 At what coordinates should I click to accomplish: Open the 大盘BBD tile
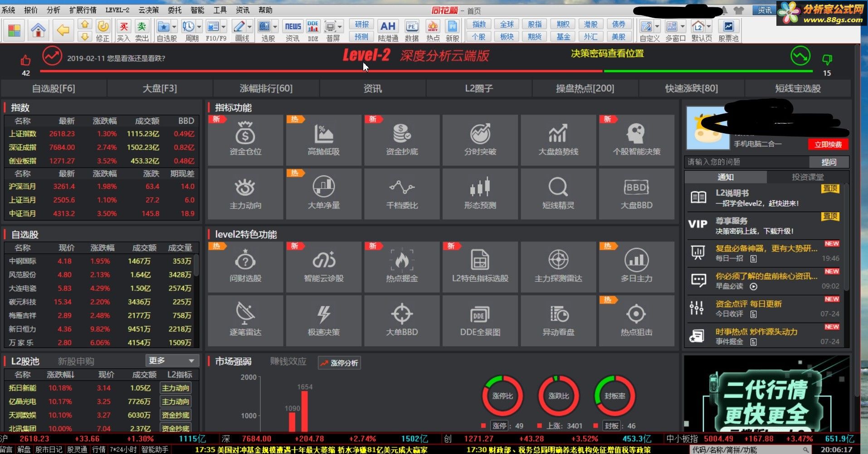(x=637, y=194)
